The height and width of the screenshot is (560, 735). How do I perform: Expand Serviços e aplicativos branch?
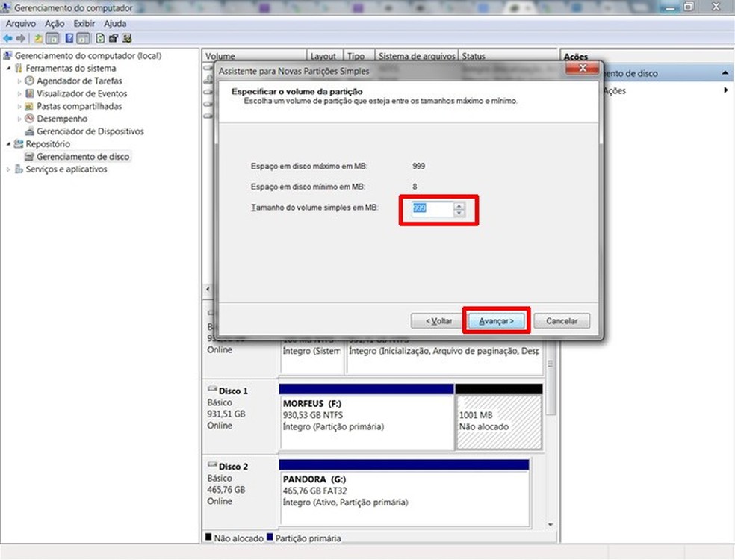coord(8,169)
